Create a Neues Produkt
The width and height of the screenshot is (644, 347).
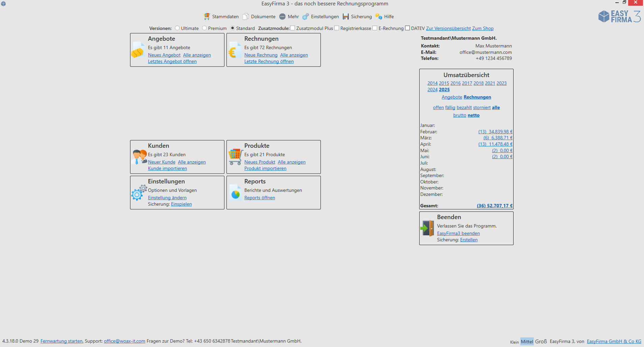tap(259, 162)
